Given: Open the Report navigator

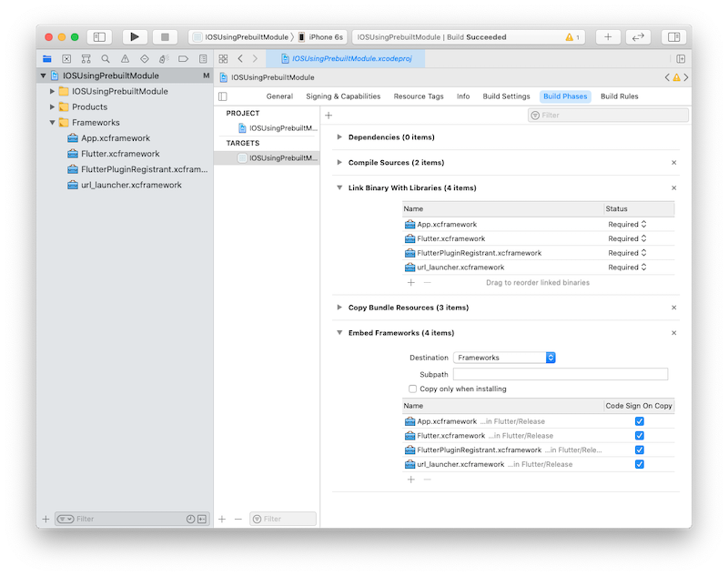Looking at the screenshot, I should click(203, 58).
